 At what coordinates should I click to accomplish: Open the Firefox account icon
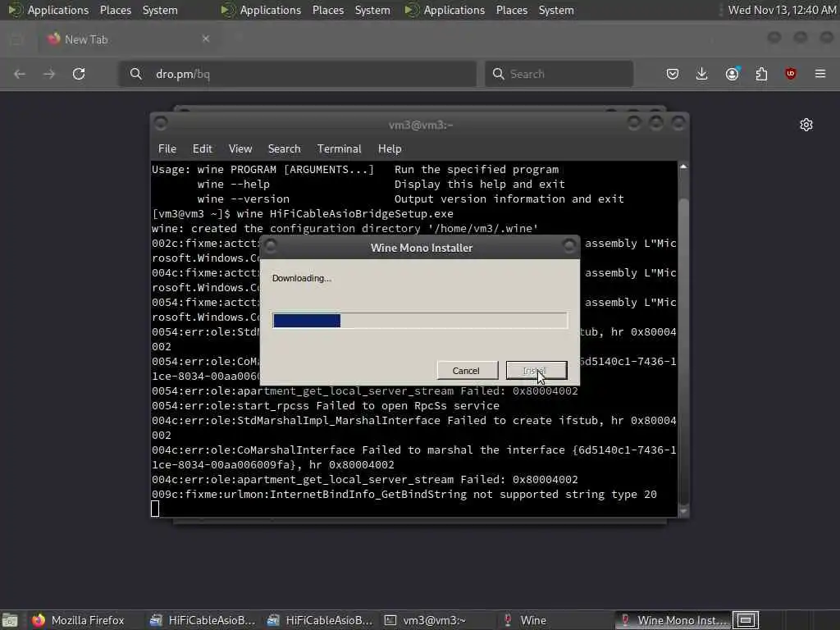point(733,74)
